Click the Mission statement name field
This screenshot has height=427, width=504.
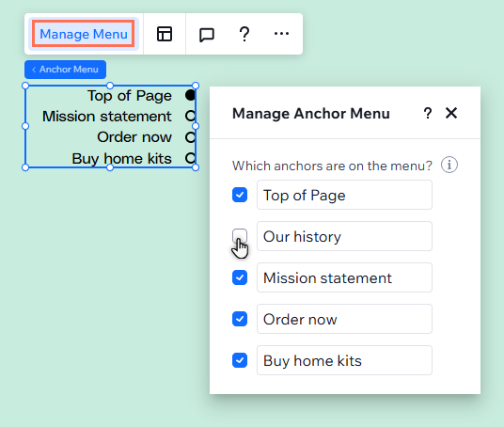pyautogui.click(x=344, y=277)
